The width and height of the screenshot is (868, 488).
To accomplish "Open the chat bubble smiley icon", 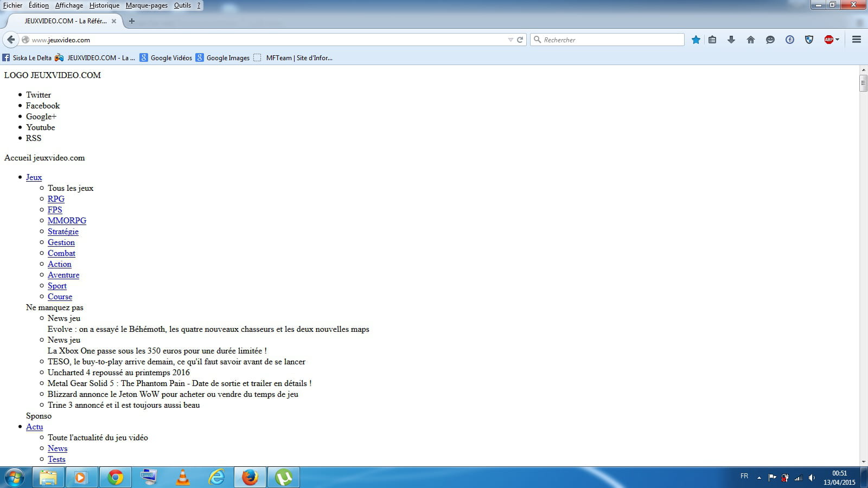I will 770,40.
